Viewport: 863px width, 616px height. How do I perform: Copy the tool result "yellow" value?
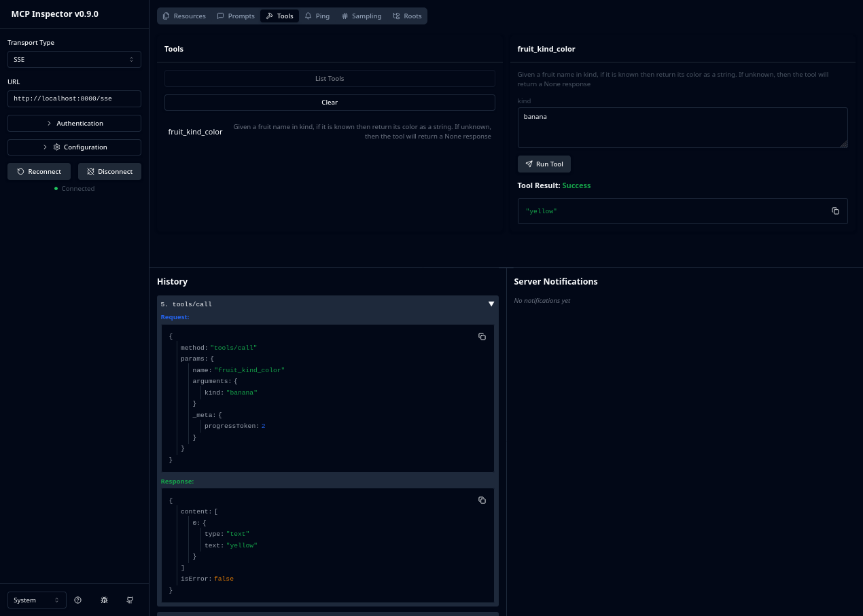[835, 211]
